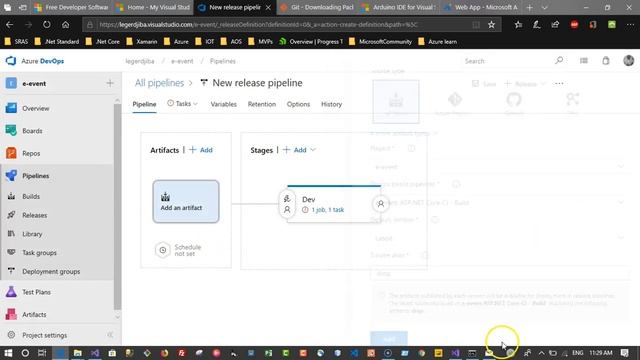Refresh the browser page
The image size is (640, 360).
tap(47, 24)
